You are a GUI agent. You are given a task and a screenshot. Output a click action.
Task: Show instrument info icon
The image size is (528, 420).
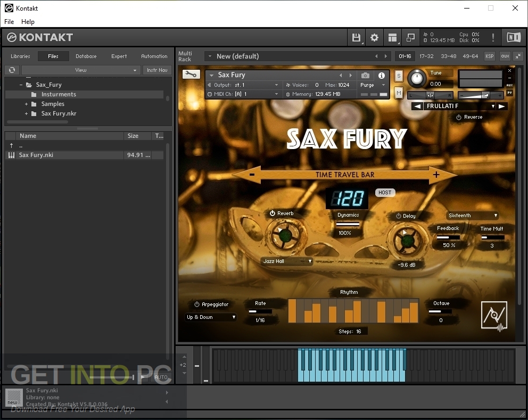(x=382, y=76)
